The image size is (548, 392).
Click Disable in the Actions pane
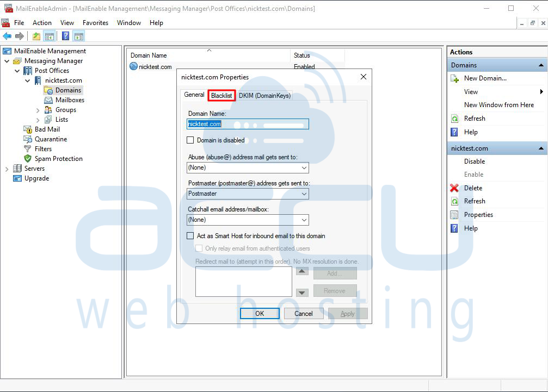[x=474, y=161]
